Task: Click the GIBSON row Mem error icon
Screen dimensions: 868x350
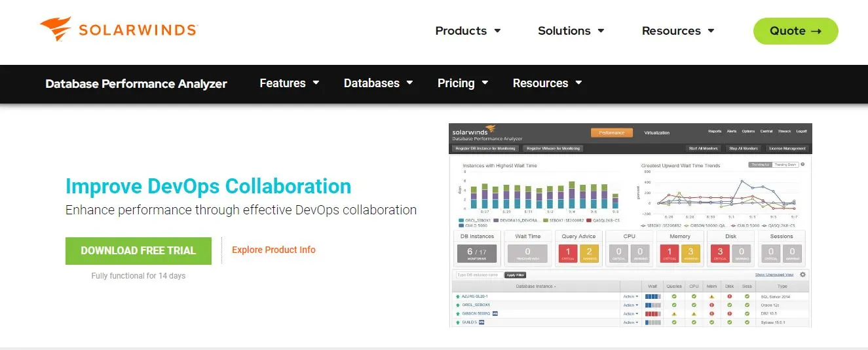Action: [x=711, y=313]
